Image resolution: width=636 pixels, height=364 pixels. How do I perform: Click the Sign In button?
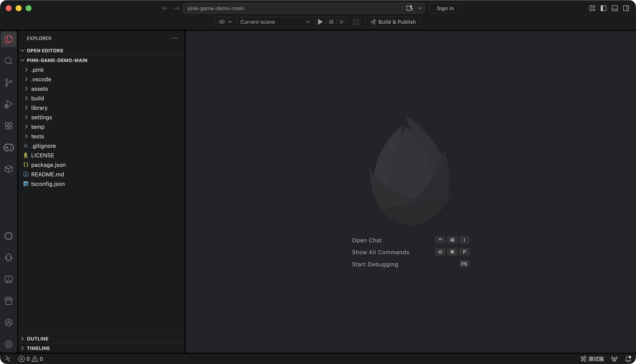(x=445, y=8)
